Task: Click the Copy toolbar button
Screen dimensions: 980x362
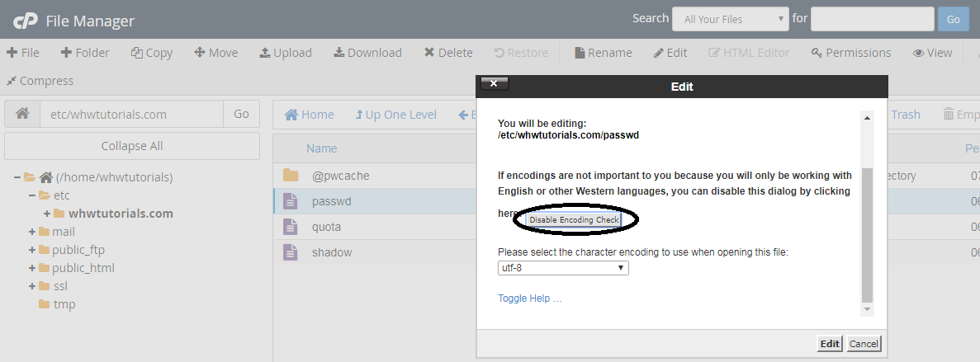Action: coord(152,53)
